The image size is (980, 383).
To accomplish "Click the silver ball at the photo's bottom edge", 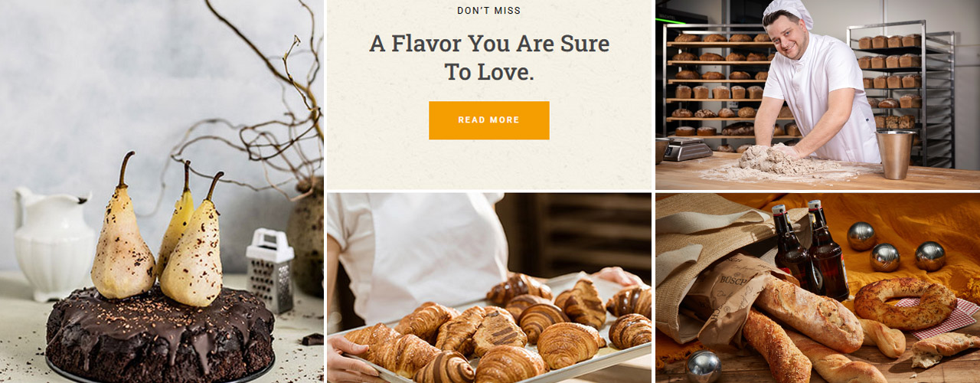I will [x=703, y=368].
